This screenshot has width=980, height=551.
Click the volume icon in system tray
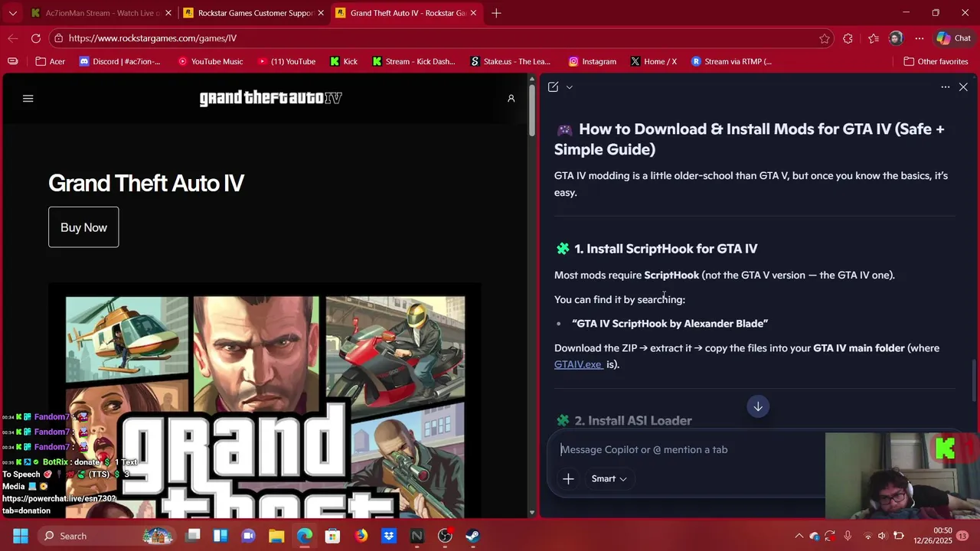tap(882, 536)
